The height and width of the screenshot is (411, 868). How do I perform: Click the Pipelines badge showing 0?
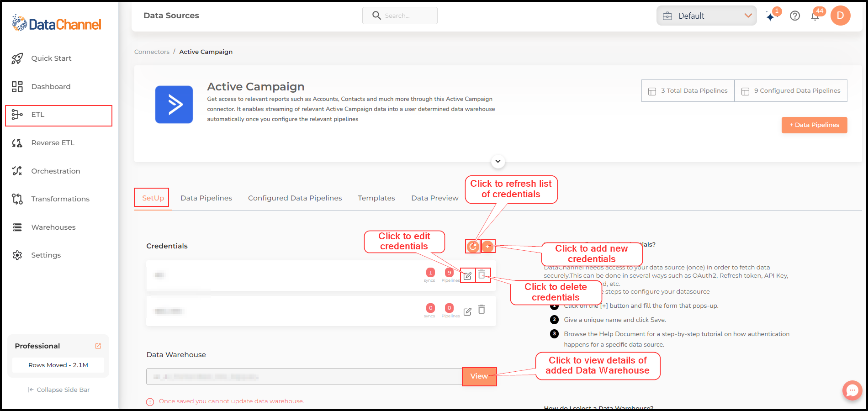click(x=450, y=308)
